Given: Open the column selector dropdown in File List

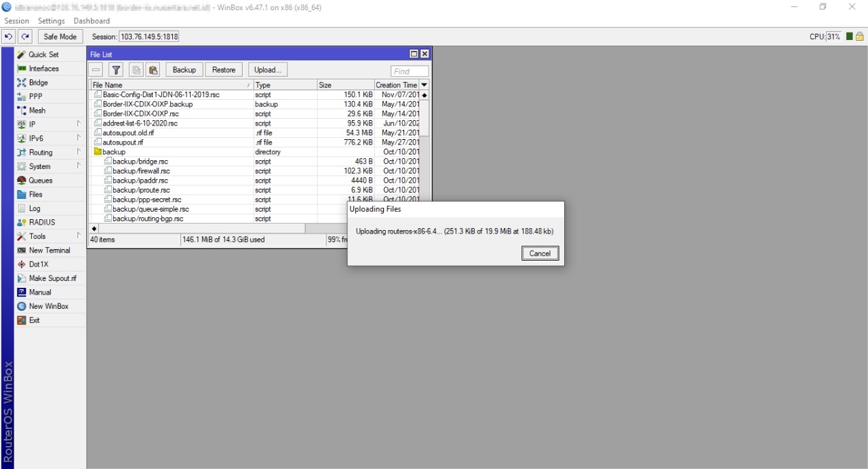Looking at the screenshot, I should pyautogui.click(x=425, y=85).
